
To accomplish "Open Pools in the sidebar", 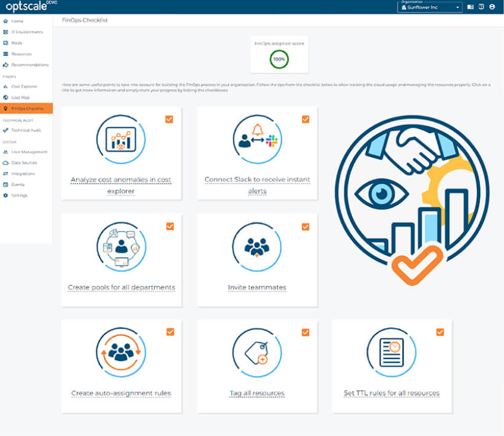I will tap(26, 43).
